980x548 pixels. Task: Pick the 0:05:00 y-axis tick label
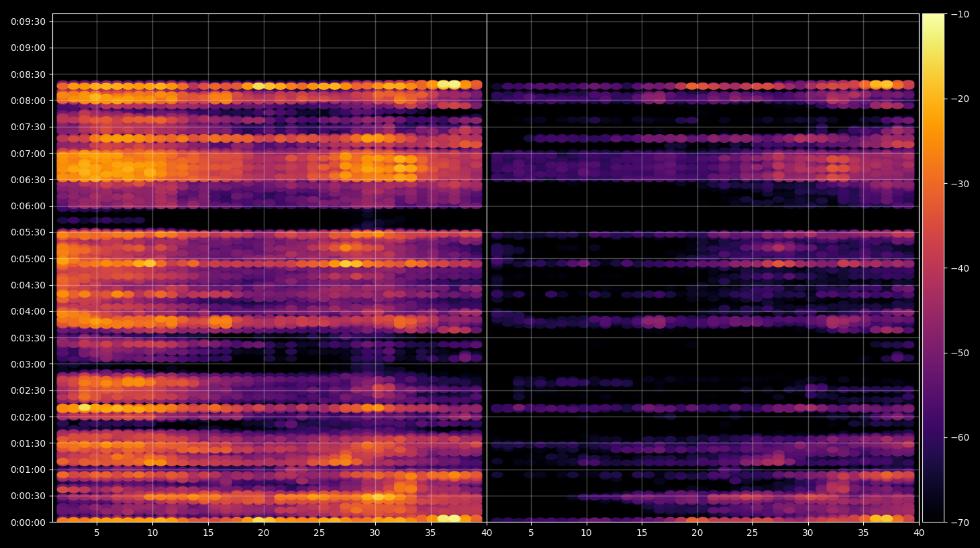coord(28,259)
